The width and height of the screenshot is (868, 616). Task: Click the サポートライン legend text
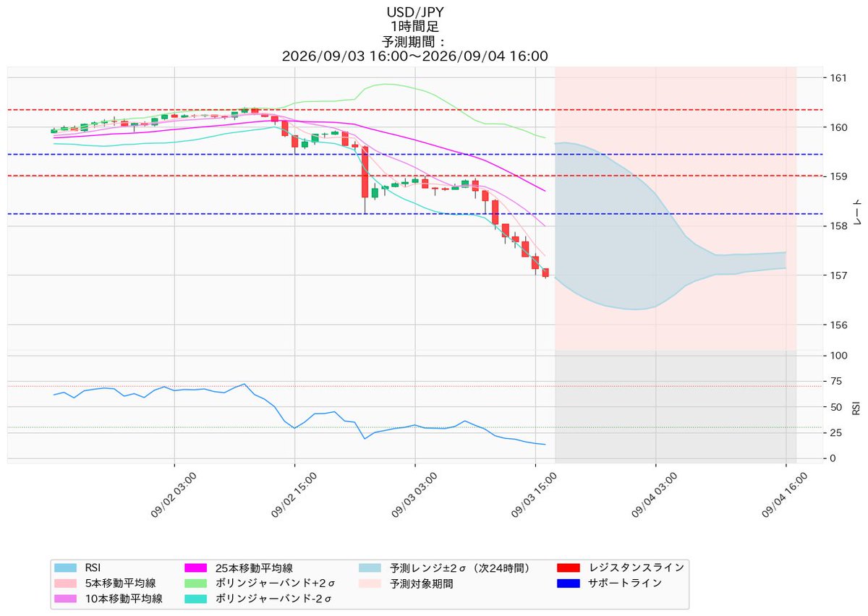point(626,583)
